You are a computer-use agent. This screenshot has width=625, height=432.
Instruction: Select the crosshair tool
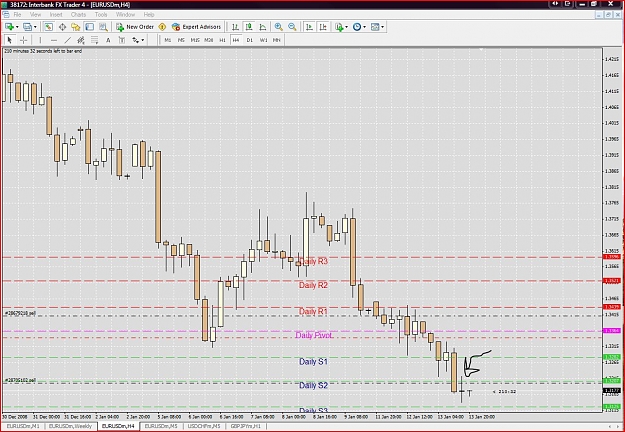click(x=24, y=40)
